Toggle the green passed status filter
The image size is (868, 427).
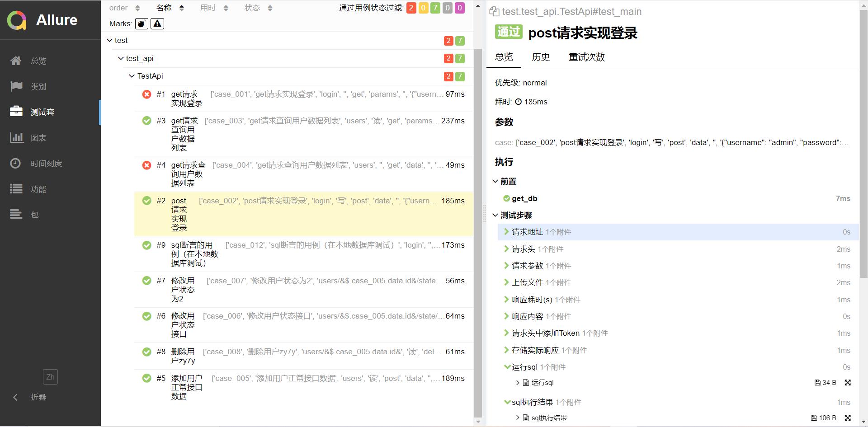(435, 8)
